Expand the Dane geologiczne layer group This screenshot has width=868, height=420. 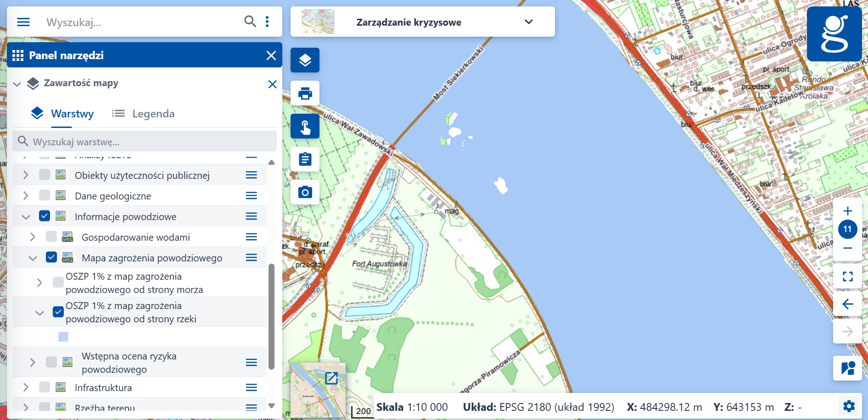25,195
